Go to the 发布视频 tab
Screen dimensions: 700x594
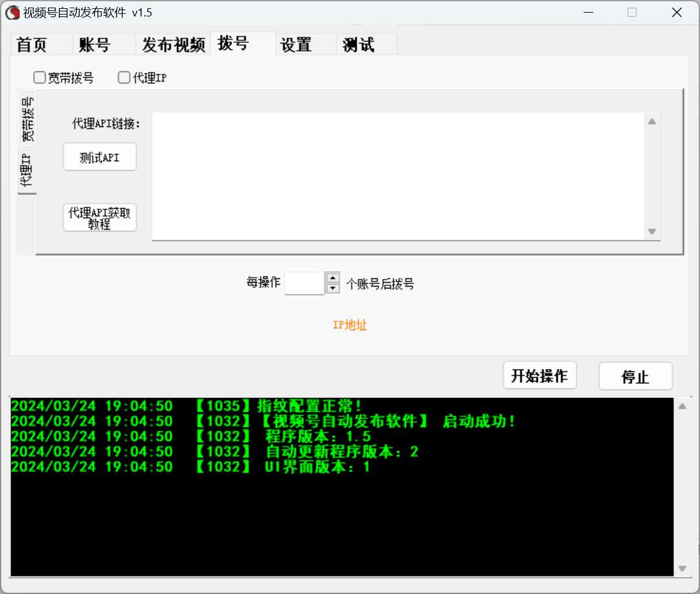(x=173, y=45)
